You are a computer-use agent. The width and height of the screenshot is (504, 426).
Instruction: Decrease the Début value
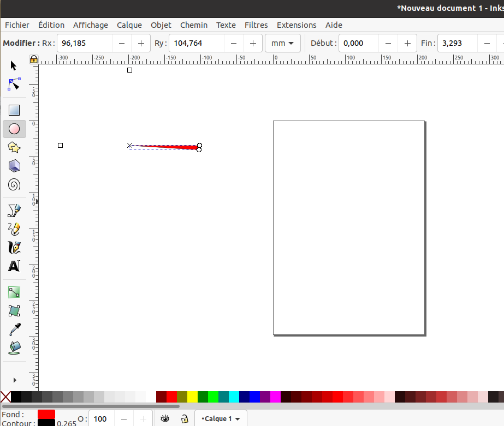pyautogui.click(x=388, y=43)
